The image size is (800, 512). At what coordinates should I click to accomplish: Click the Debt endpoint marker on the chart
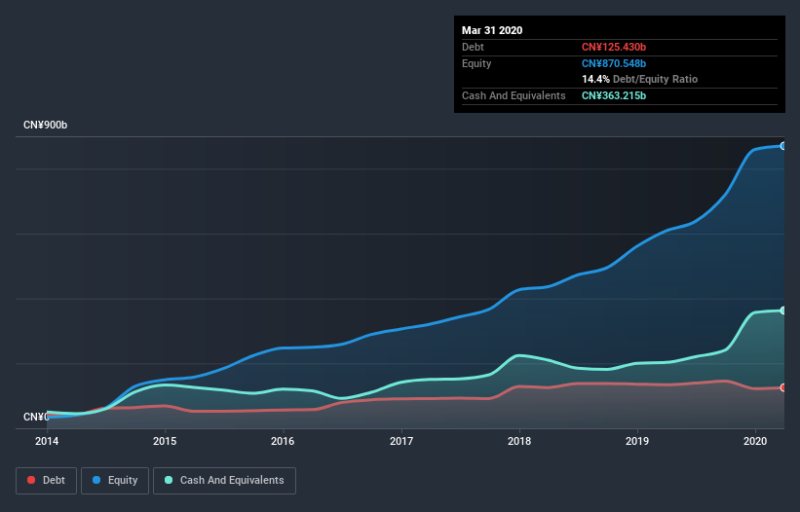783,388
